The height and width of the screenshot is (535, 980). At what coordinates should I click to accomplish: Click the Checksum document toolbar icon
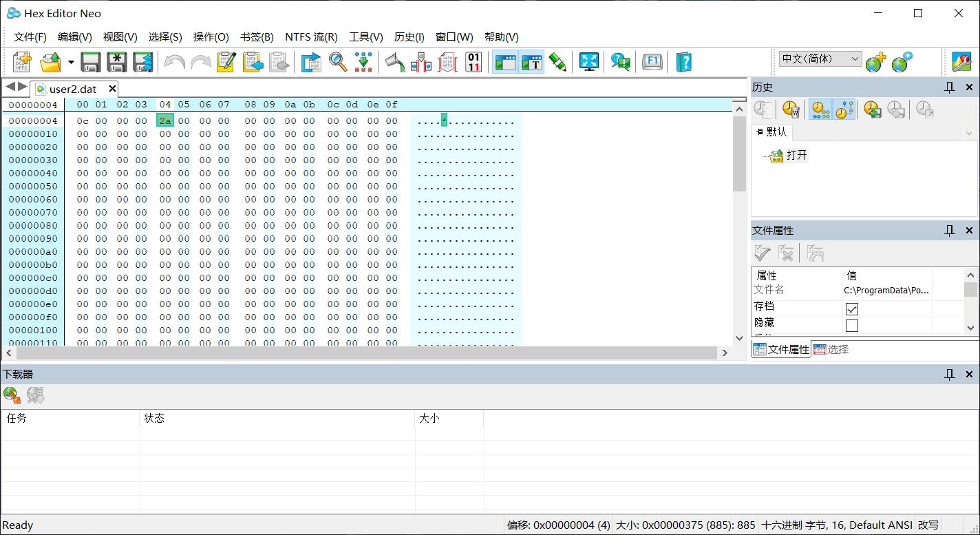[447, 62]
